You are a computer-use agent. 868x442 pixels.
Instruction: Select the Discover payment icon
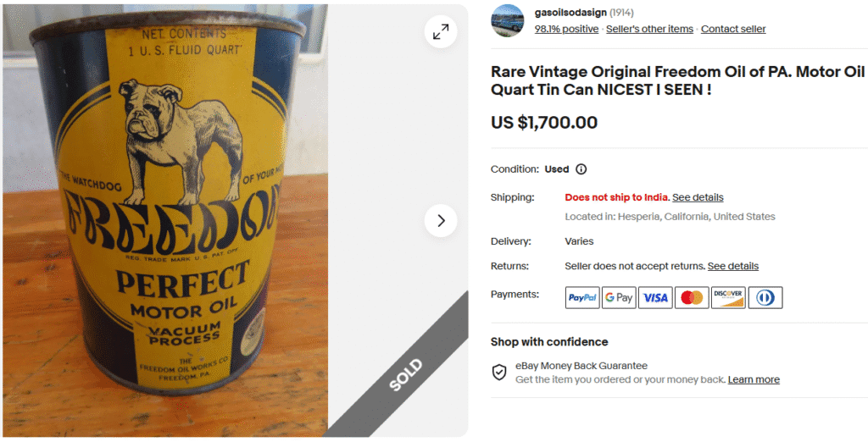(x=728, y=297)
